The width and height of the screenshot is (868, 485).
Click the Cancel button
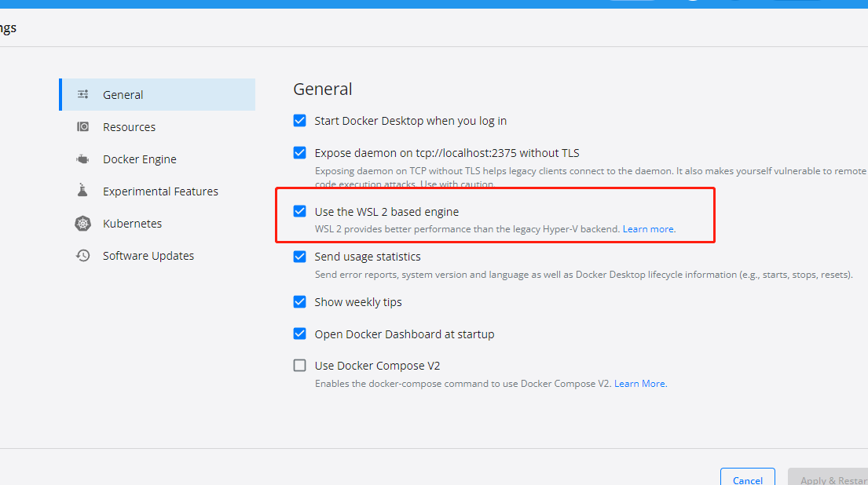pos(747,476)
